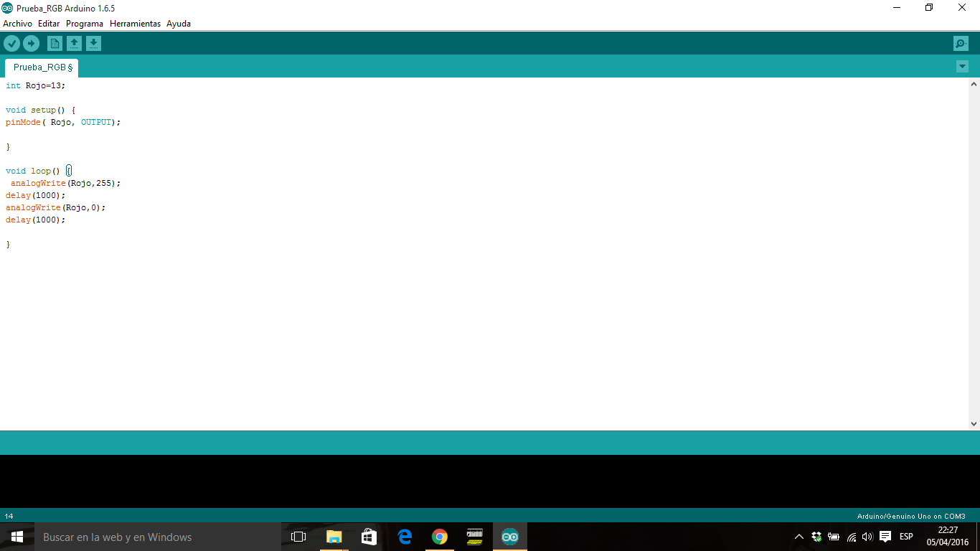Click the editor scrollbar up arrow
The height and width of the screenshot is (551, 980).
pos(974,84)
